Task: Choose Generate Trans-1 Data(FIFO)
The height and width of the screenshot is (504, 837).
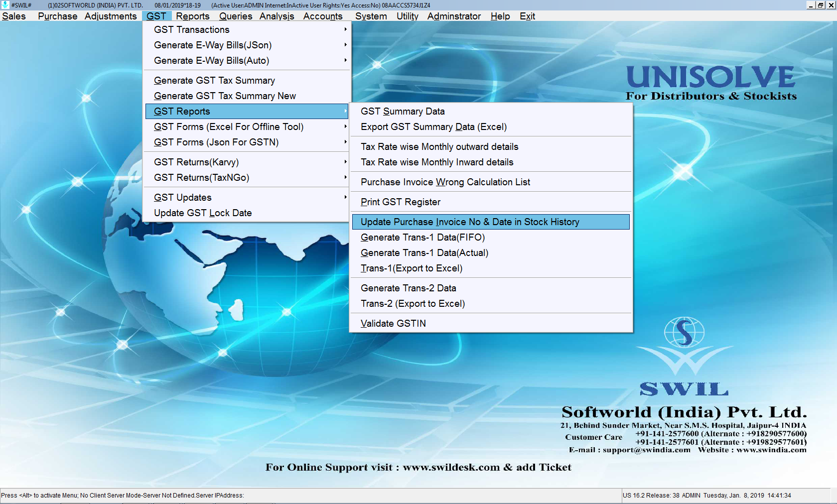Action: [x=491, y=238]
